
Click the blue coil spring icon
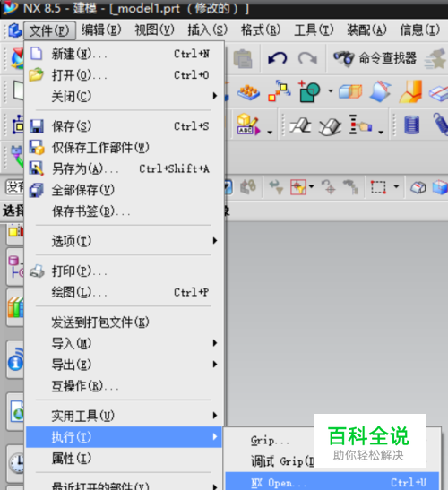coord(411,125)
